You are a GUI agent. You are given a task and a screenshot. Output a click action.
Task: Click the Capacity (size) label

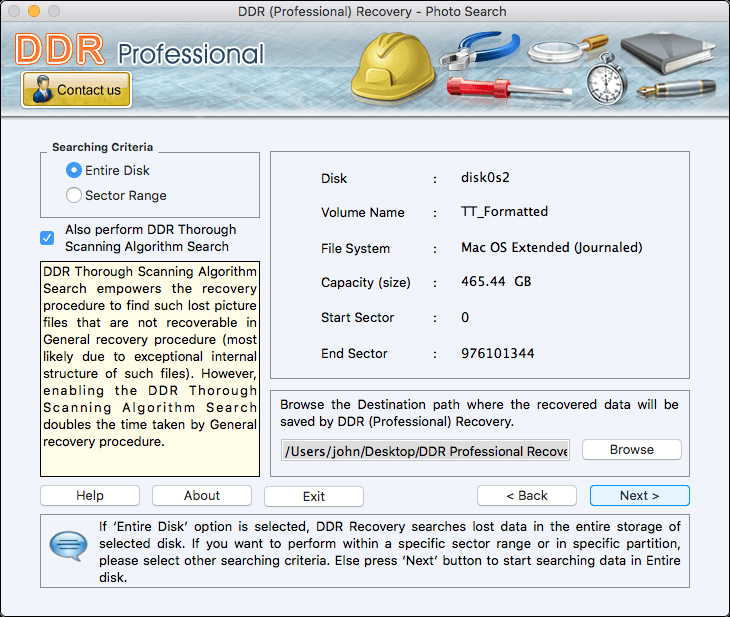click(365, 283)
